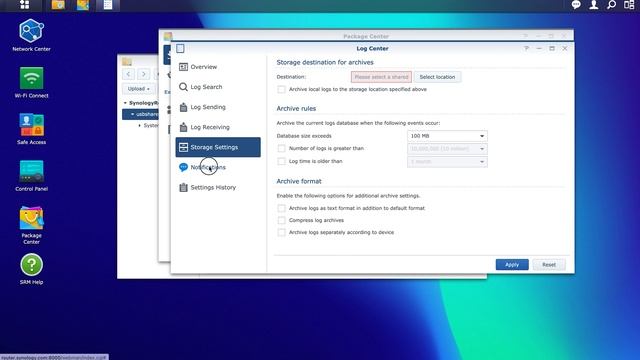Open Notifications section in sidebar
The width and height of the screenshot is (640, 360).
(x=218, y=167)
